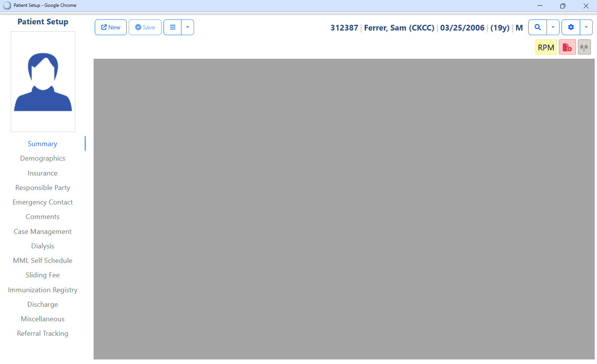
Task: Click the Save button
Action: pyautogui.click(x=145, y=27)
